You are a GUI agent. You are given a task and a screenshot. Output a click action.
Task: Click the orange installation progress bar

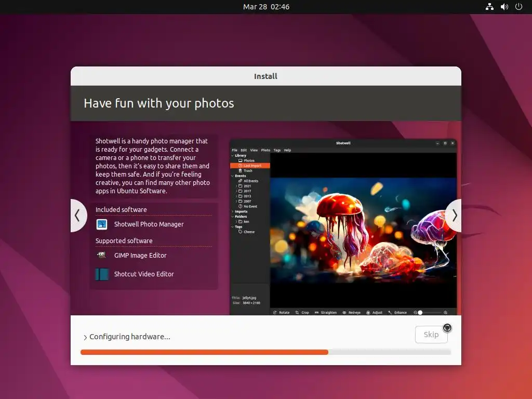pos(204,352)
